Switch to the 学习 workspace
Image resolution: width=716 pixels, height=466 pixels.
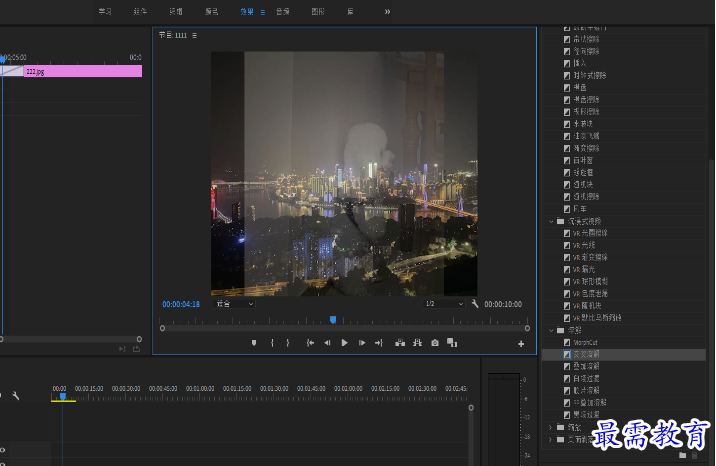(105, 11)
